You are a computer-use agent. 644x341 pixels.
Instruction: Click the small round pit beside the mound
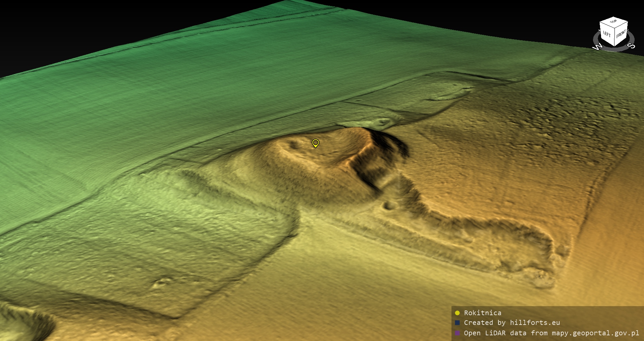click(x=389, y=205)
